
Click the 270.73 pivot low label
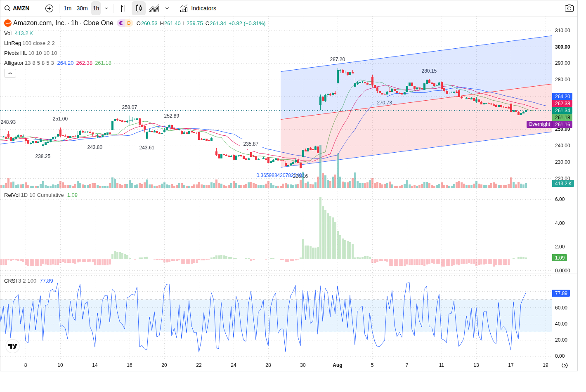[x=385, y=103]
